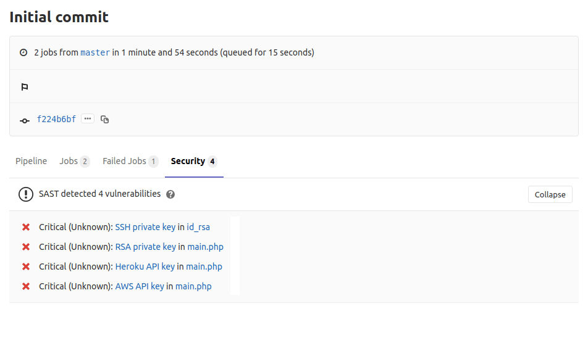Click the red X on the Heroku API key row
The image size is (588, 364).
coord(25,267)
